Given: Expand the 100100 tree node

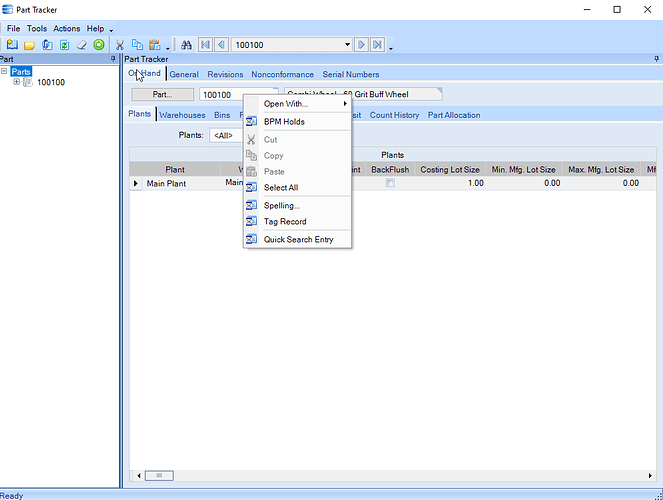Looking at the screenshot, I should pyautogui.click(x=16, y=82).
